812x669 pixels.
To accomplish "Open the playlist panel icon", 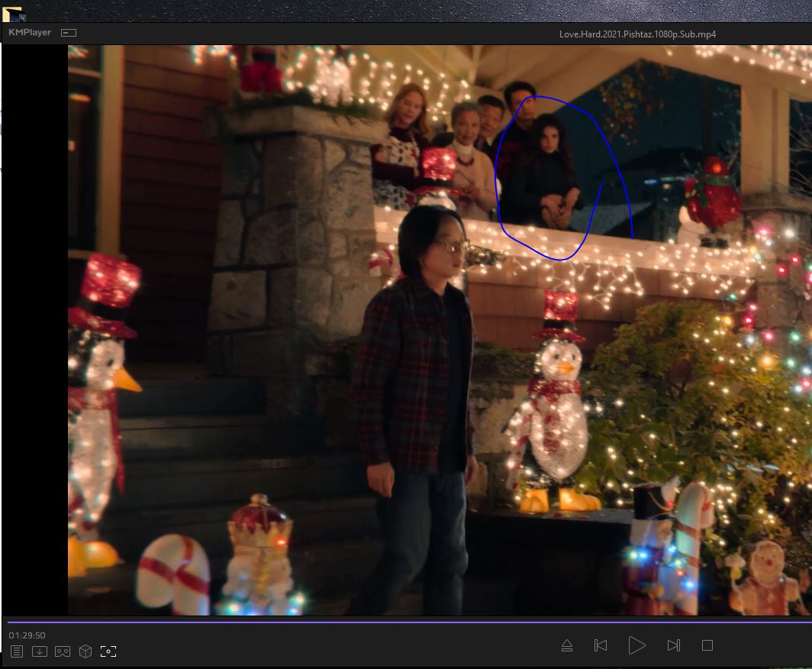I will (x=17, y=651).
